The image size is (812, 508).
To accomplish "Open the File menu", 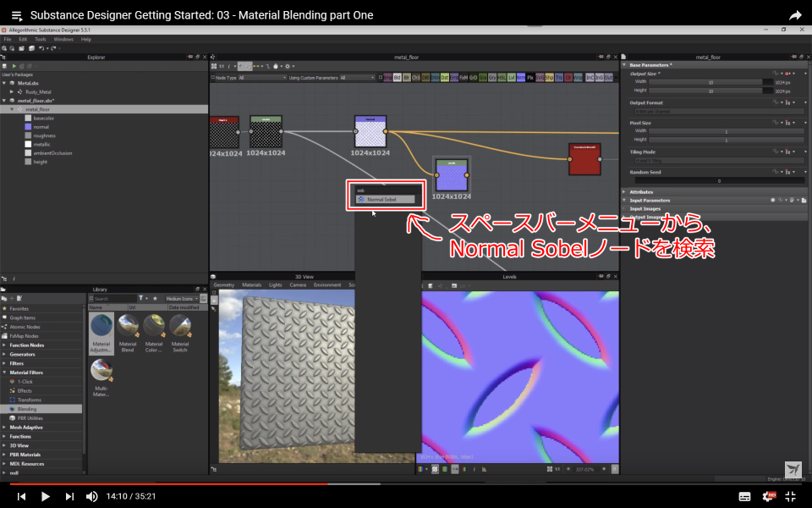I will [8, 39].
